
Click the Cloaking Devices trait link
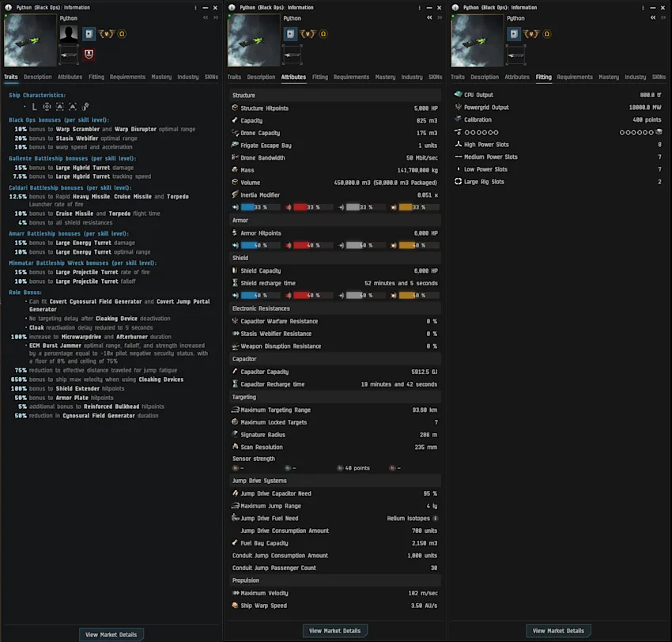(x=161, y=380)
